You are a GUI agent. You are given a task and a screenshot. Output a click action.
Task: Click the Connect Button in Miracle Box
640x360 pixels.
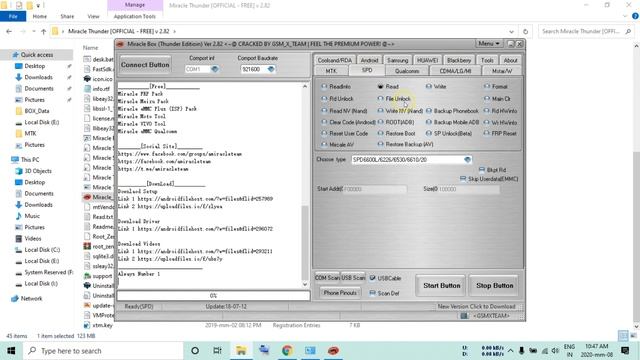145,64
